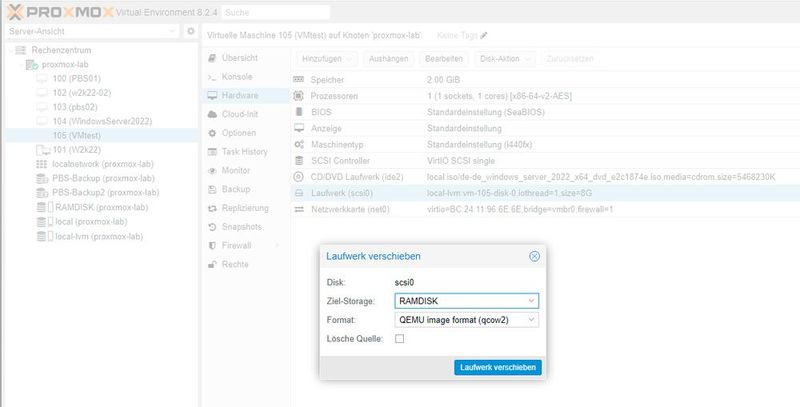Collapse the Rechenzentrum tree node

point(11,50)
